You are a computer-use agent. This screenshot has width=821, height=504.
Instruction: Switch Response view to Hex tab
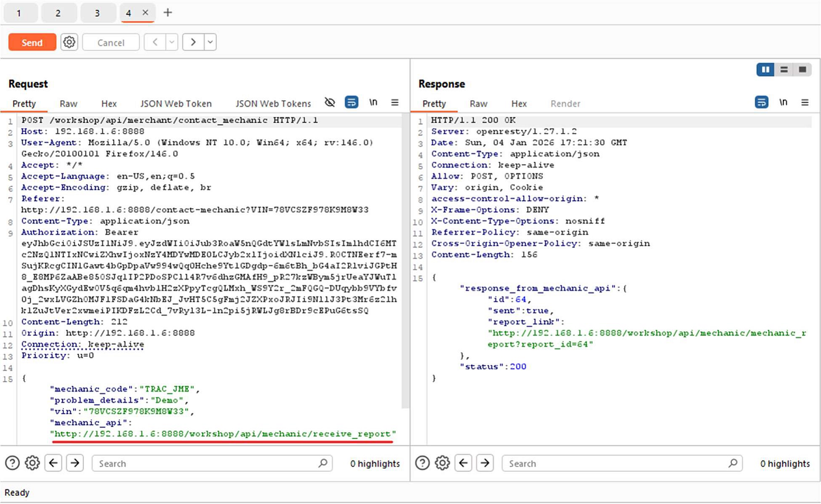click(x=519, y=104)
